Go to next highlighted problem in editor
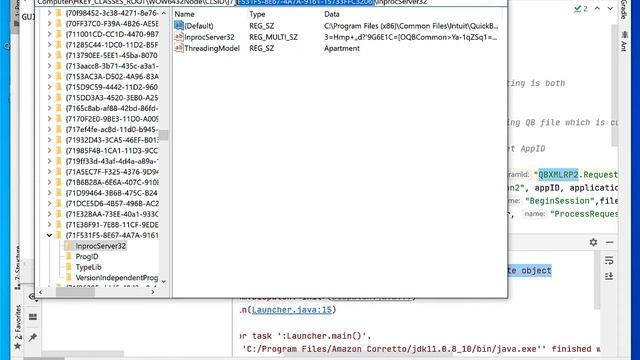Image resolution: width=640 pixels, height=360 pixels. point(610,9)
